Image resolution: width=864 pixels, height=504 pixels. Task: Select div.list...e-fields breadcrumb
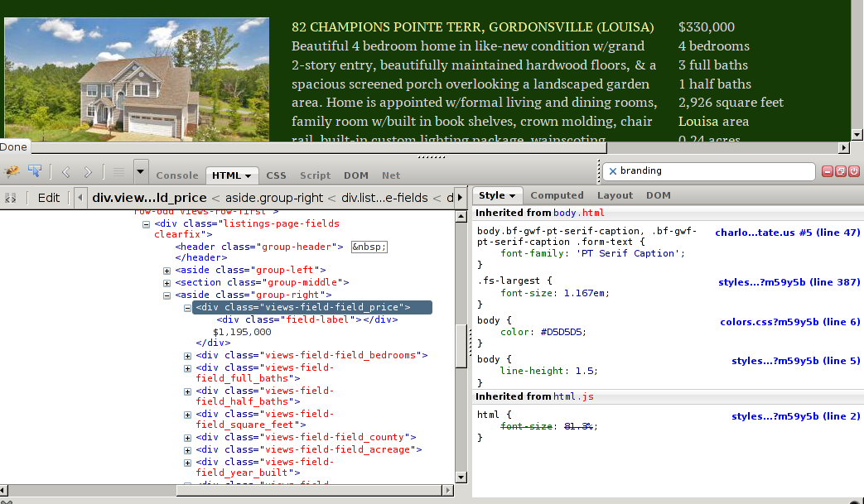(384, 198)
